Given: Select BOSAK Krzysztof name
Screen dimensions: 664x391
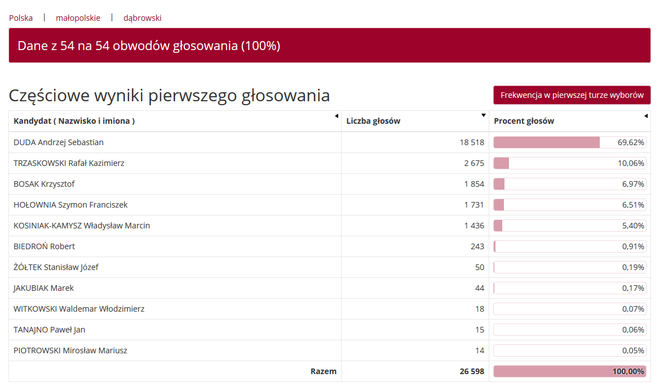Looking at the screenshot, I should click(44, 184).
